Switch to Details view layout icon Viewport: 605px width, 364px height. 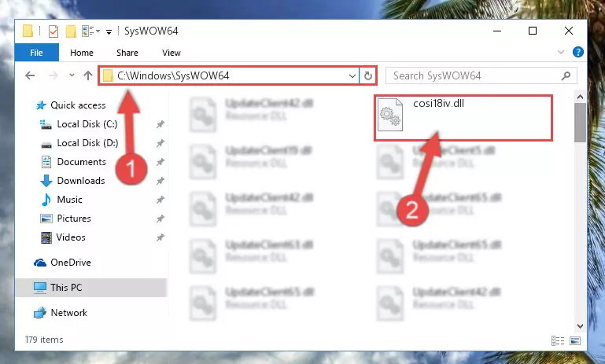click(558, 340)
